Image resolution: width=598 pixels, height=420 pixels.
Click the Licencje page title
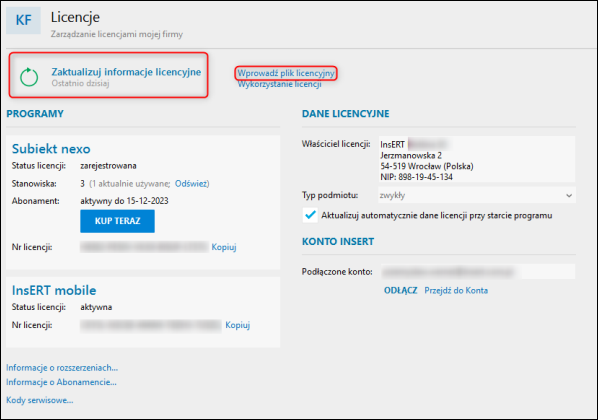(x=75, y=17)
